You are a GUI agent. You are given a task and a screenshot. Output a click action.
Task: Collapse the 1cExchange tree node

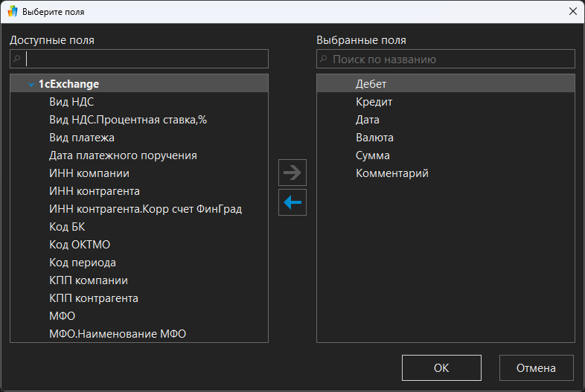pyautogui.click(x=31, y=85)
